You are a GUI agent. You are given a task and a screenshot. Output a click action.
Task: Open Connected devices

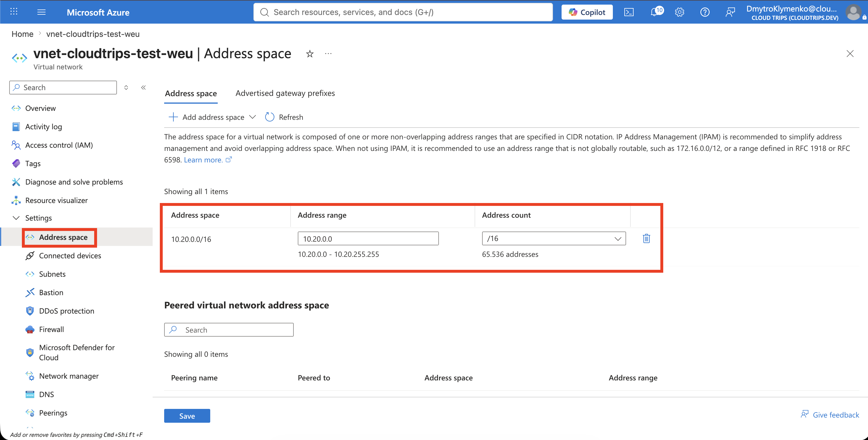click(x=70, y=256)
